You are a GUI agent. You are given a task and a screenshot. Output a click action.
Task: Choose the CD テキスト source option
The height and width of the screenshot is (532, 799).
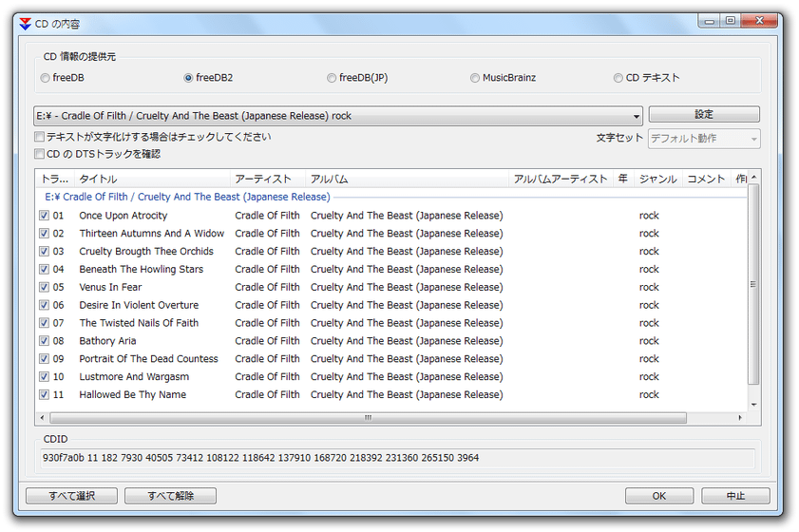pos(618,78)
